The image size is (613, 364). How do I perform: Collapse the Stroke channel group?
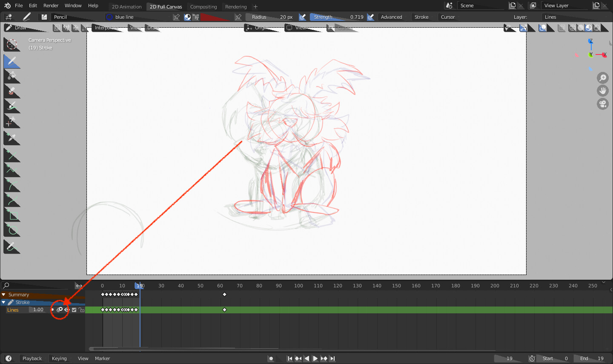point(4,302)
